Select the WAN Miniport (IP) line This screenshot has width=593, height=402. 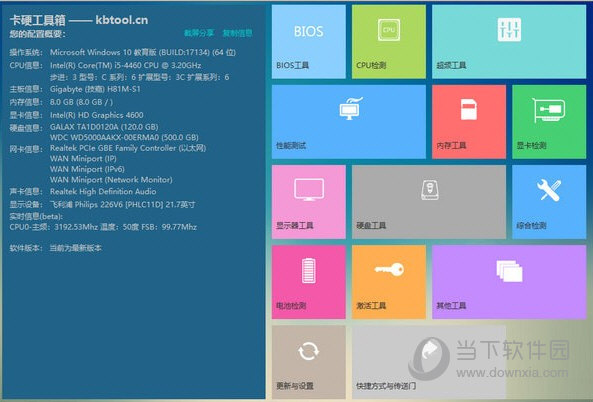tap(83, 158)
